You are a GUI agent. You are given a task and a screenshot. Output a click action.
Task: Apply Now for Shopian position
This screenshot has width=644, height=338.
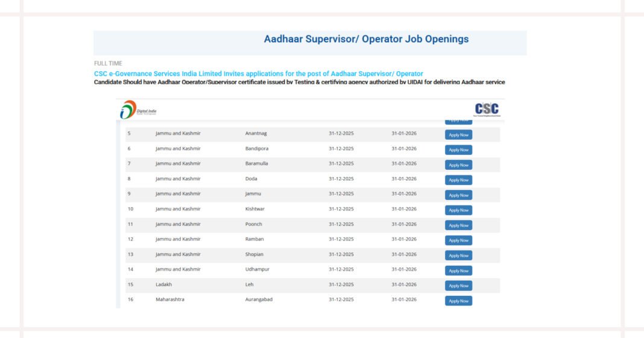click(458, 255)
